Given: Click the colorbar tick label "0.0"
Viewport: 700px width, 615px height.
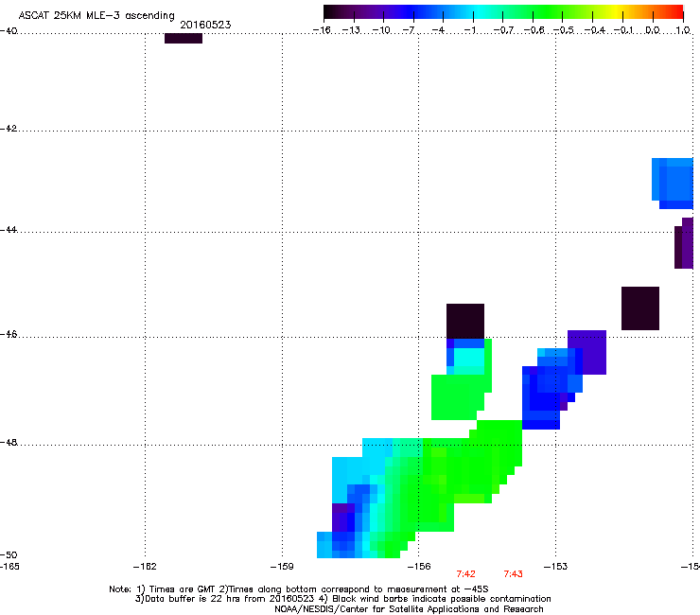Looking at the screenshot, I should coord(653,30).
